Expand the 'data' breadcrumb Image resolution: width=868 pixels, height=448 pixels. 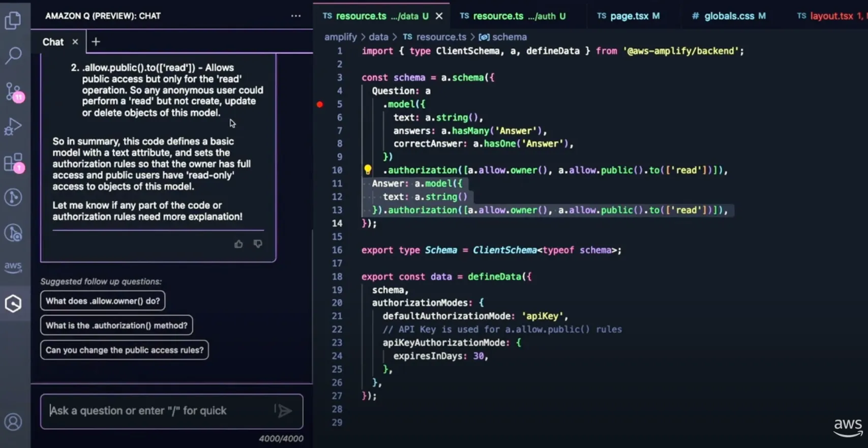pos(378,37)
